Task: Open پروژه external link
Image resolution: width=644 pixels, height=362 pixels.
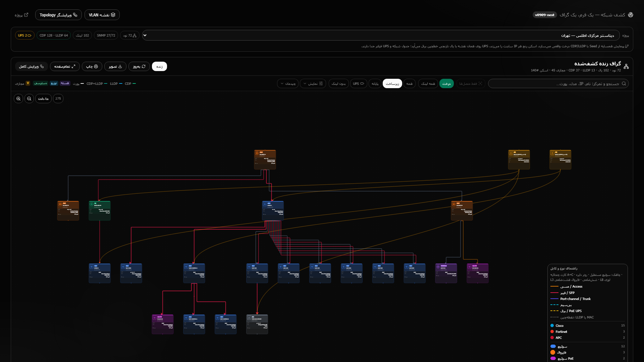Action: [x=21, y=15]
